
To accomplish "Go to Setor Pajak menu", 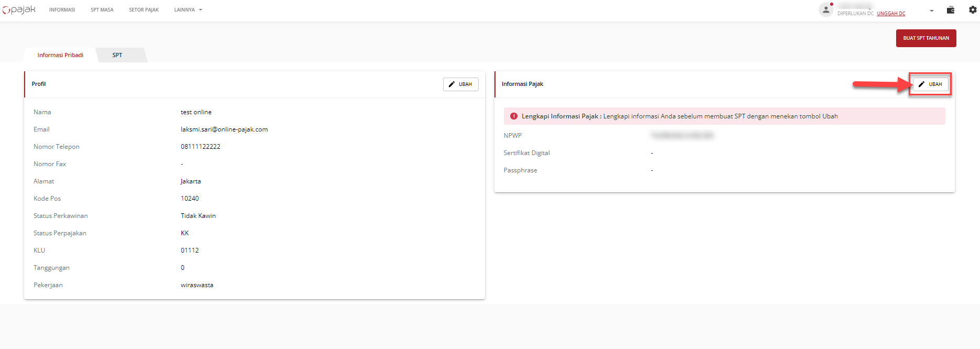I will 144,10.
